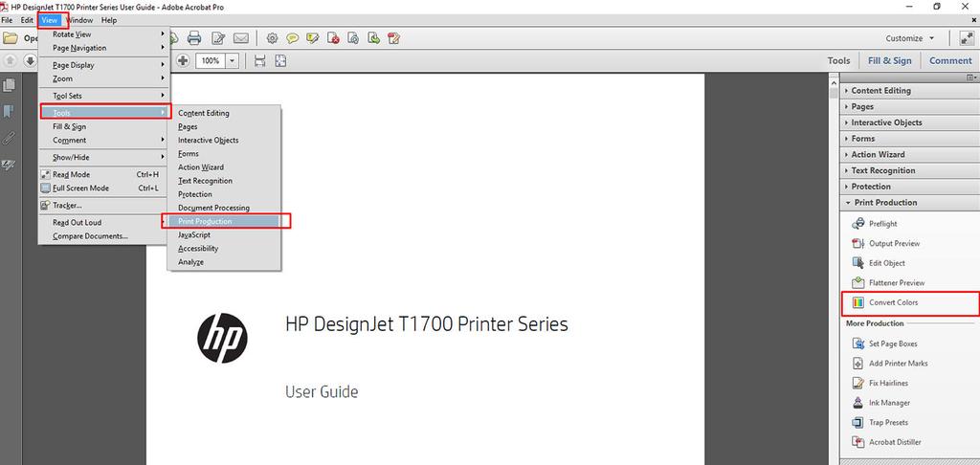The height and width of the screenshot is (465, 980).
Task: Open Trap Presets
Action: click(889, 423)
